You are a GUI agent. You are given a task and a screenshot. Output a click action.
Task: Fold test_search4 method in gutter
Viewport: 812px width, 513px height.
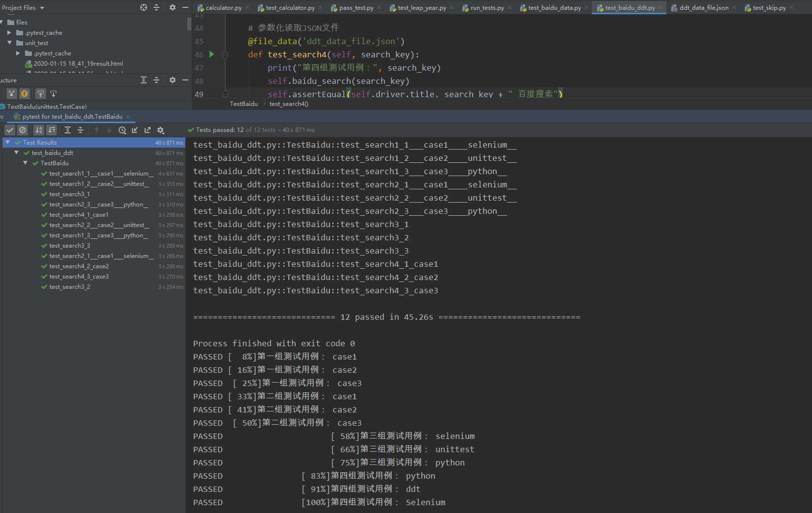tap(225, 54)
